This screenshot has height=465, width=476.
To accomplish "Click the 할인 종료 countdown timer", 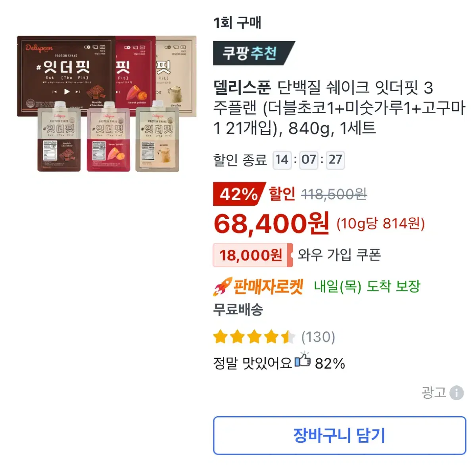I will [x=309, y=160].
